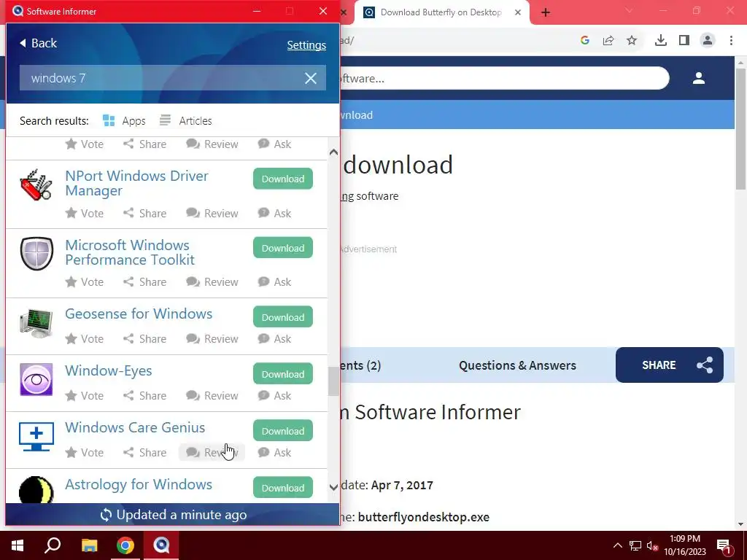This screenshot has width=747, height=560.
Task: Vote for Windows Care Genius
Action: pyautogui.click(x=85, y=452)
